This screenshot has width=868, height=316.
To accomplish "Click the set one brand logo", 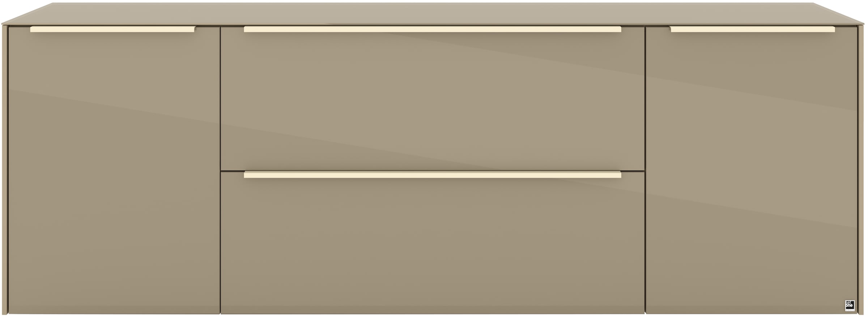I will pyautogui.click(x=850, y=306).
